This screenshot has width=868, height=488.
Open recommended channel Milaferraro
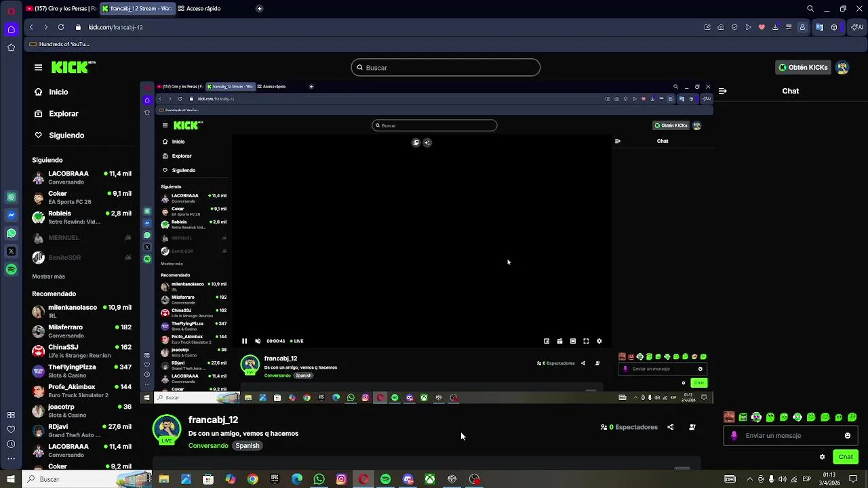pyautogui.click(x=81, y=331)
